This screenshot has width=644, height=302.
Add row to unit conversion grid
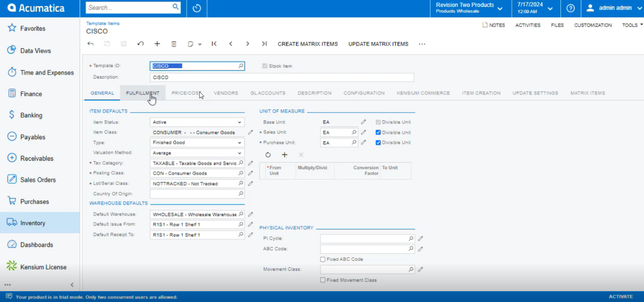tap(285, 155)
